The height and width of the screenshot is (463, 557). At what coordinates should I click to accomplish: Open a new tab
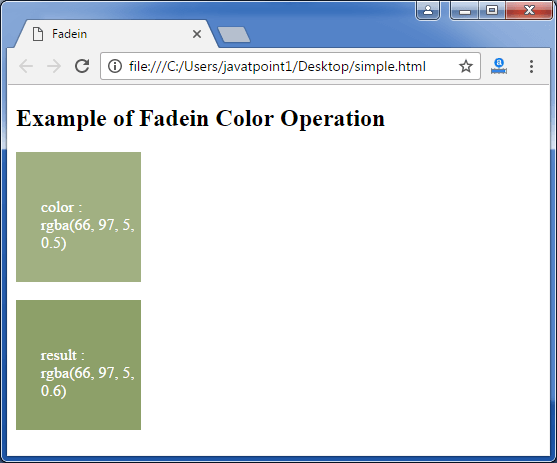pos(234,34)
